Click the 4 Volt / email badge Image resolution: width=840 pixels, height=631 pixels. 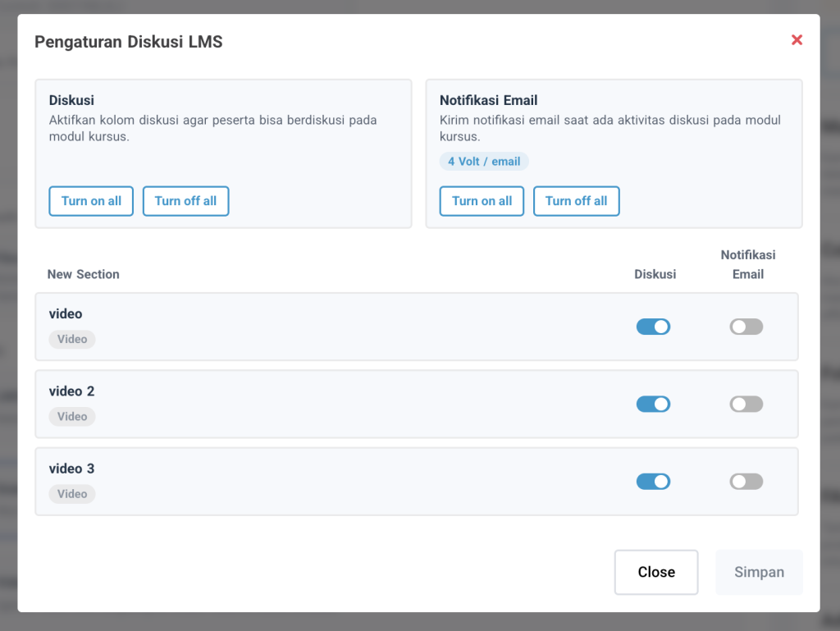coord(484,161)
